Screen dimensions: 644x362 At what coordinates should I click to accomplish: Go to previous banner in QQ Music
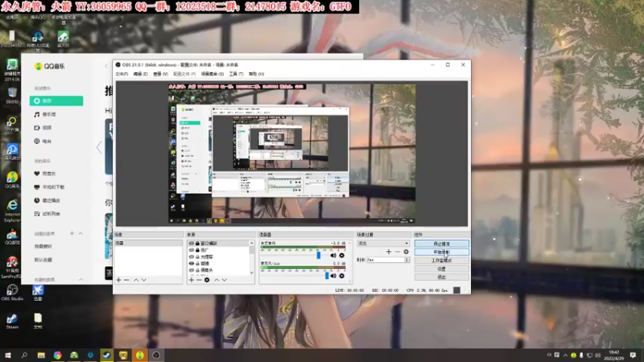pyautogui.click(x=99, y=147)
